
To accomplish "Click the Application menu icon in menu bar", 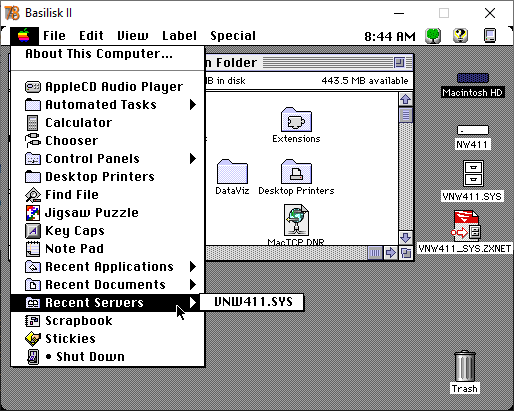I will (x=490, y=35).
